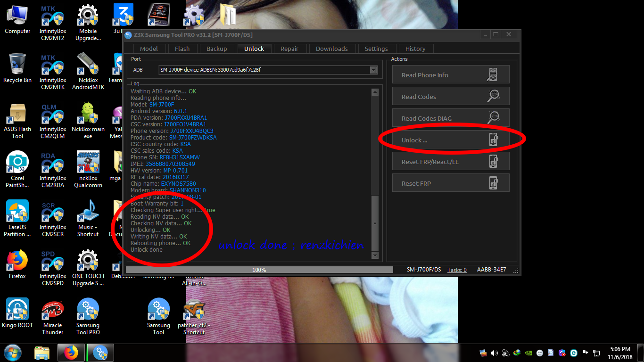Click the NVIDIA tray icon

coord(528,353)
